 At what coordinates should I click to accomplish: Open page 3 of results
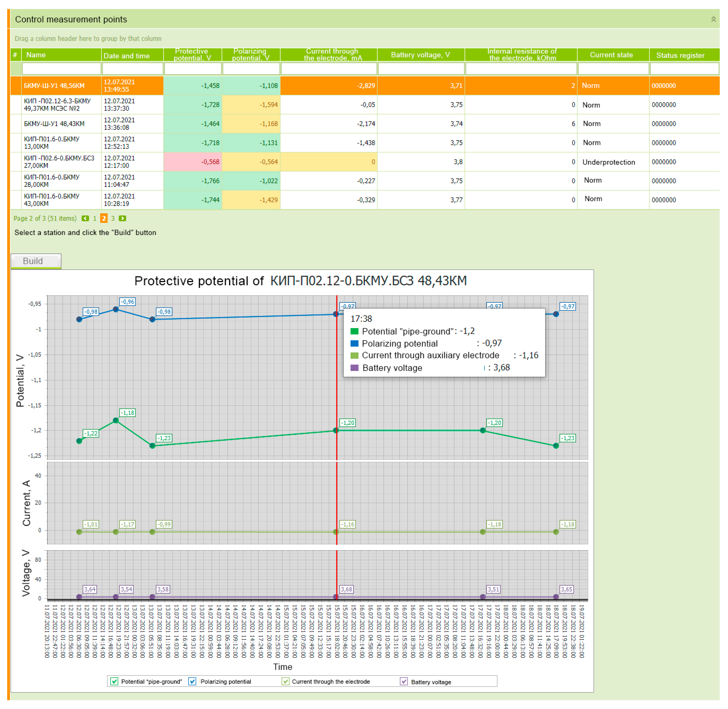[113, 218]
